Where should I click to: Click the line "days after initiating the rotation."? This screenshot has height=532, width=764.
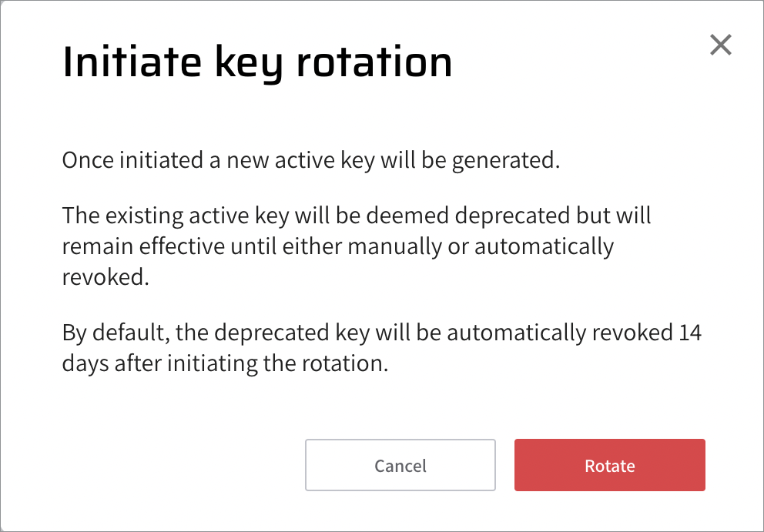tap(225, 363)
